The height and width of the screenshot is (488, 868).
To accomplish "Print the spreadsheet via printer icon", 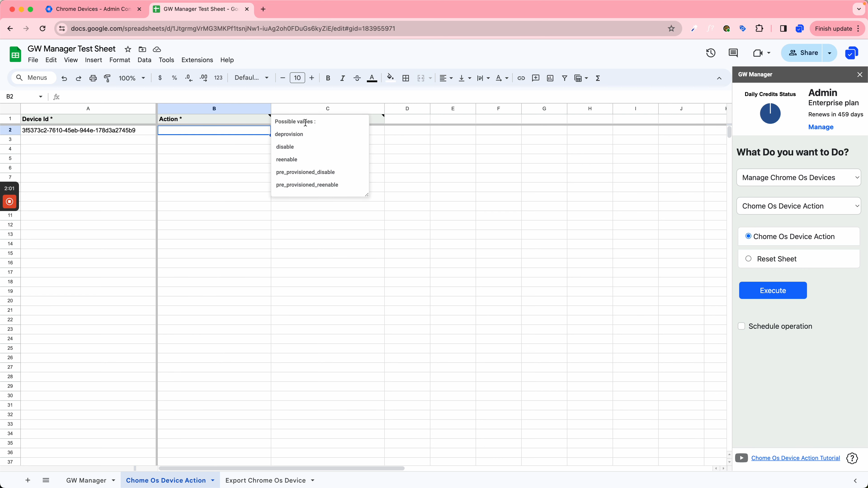I will [93, 78].
